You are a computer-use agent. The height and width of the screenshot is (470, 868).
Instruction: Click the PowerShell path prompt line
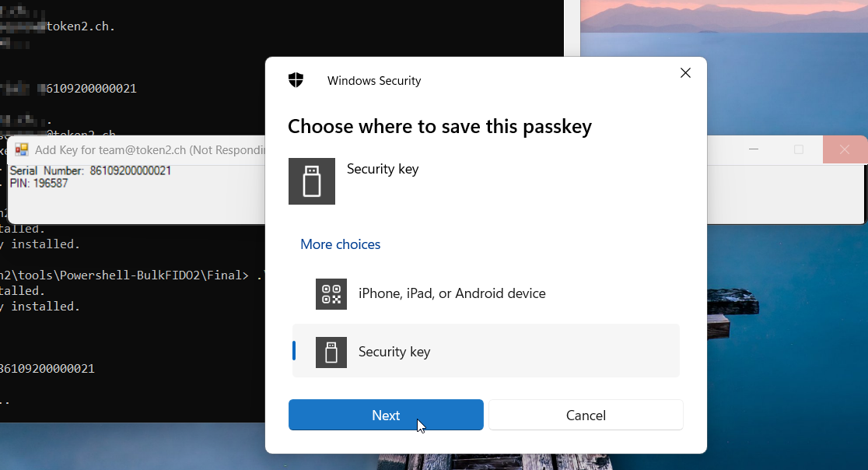tap(131, 275)
